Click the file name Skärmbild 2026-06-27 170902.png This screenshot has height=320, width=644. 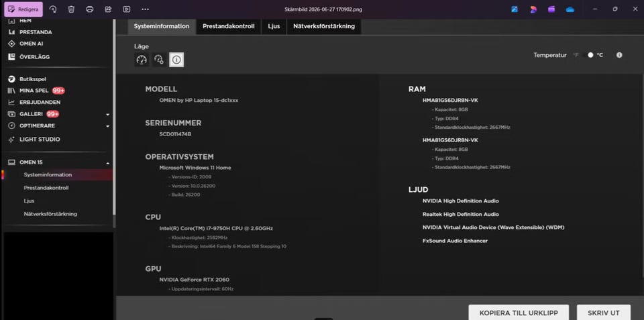(323, 9)
